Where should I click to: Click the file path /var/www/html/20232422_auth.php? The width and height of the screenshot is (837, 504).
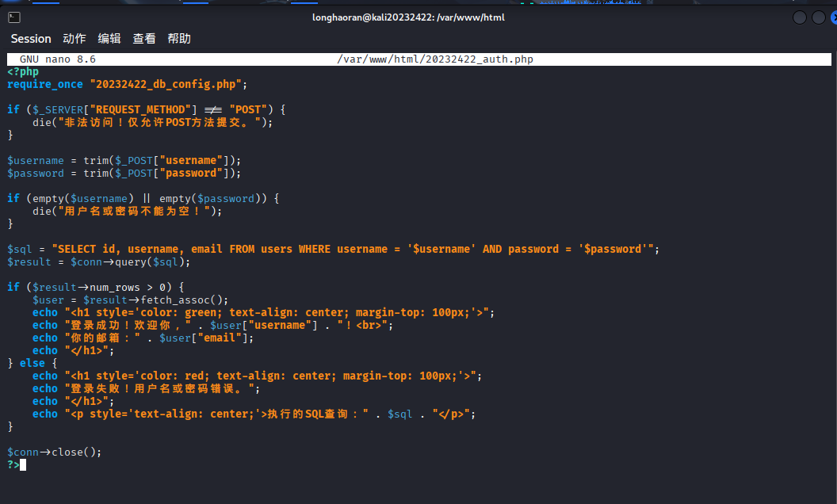click(x=435, y=59)
